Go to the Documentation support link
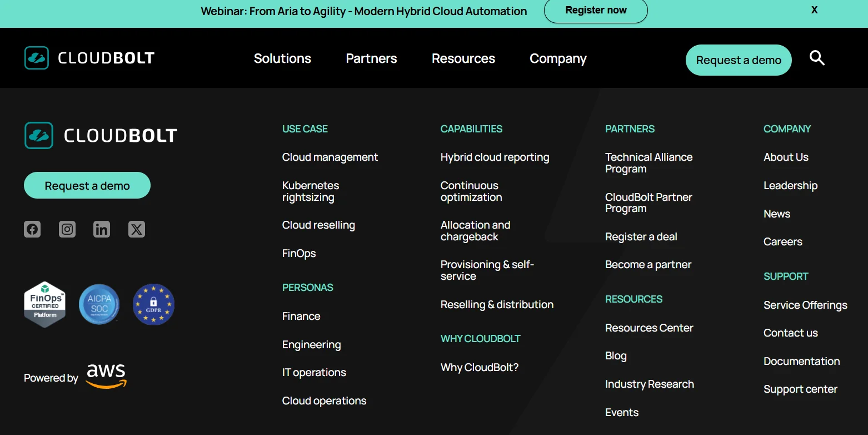The height and width of the screenshot is (435, 868). [x=801, y=361]
